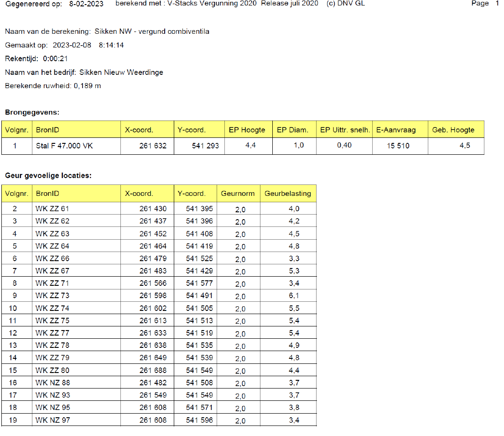Click Volgnr. '19' in the last row
The height and width of the screenshot is (436, 504).
(x=13, y=420)
